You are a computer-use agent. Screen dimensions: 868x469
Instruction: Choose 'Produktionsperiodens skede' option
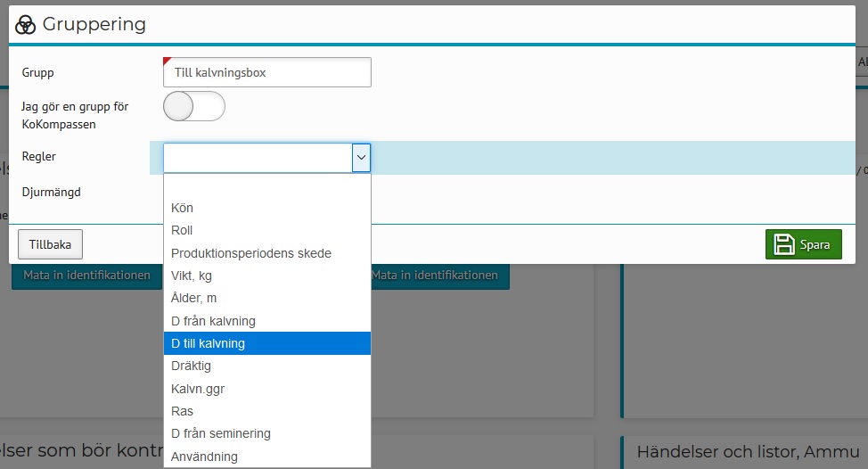250,253
